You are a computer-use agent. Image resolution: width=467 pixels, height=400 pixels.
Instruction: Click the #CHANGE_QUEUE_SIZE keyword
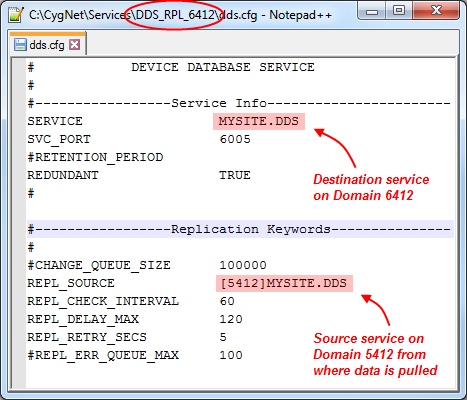[x=99, y=265]
